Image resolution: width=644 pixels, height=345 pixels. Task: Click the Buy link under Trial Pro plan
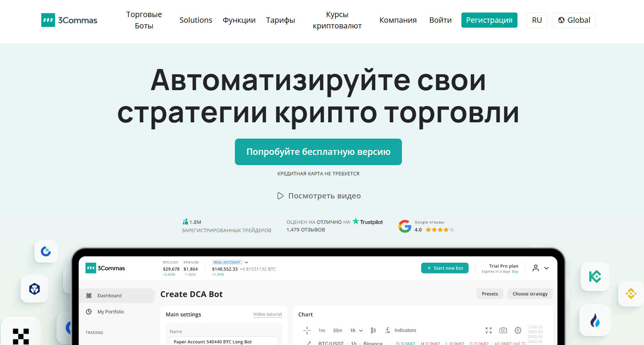point(515,272)
